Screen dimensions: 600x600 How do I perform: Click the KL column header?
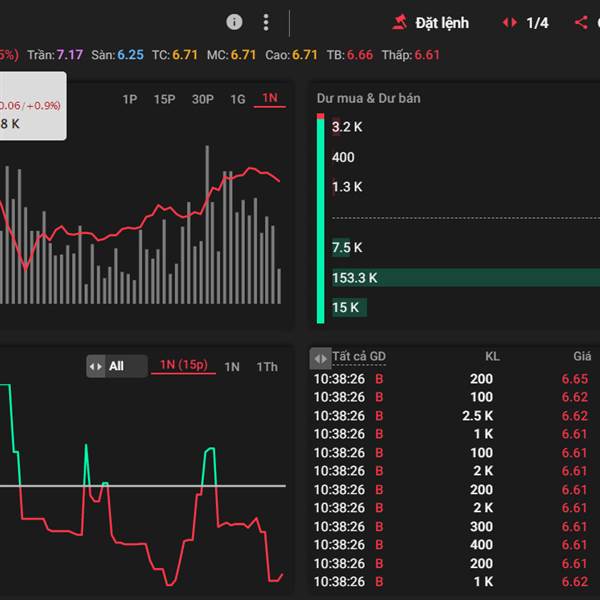[492, 357]
